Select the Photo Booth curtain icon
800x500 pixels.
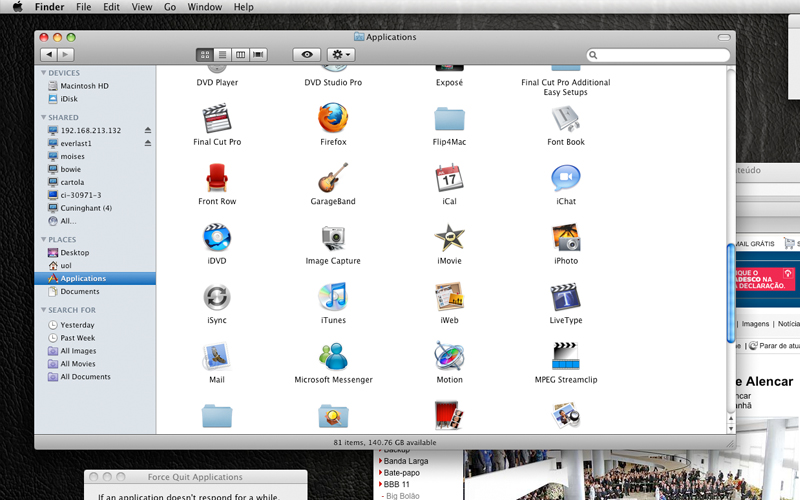pos(449,415)
